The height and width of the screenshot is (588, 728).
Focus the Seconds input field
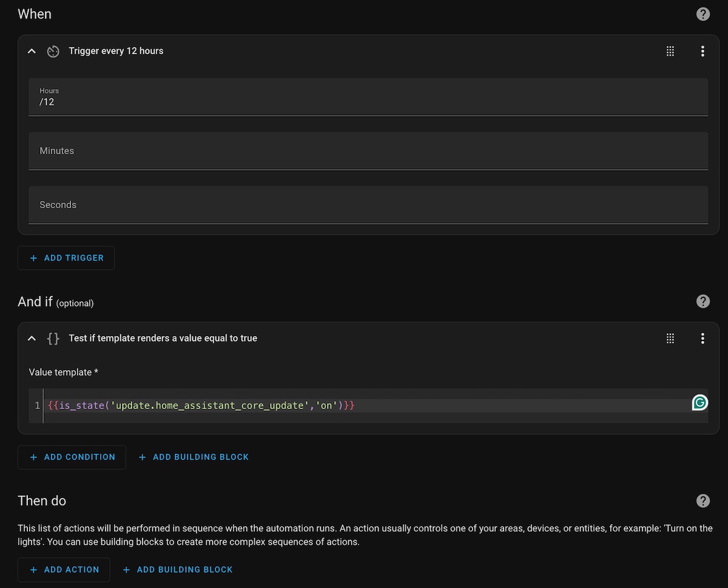tap(368, 205)
